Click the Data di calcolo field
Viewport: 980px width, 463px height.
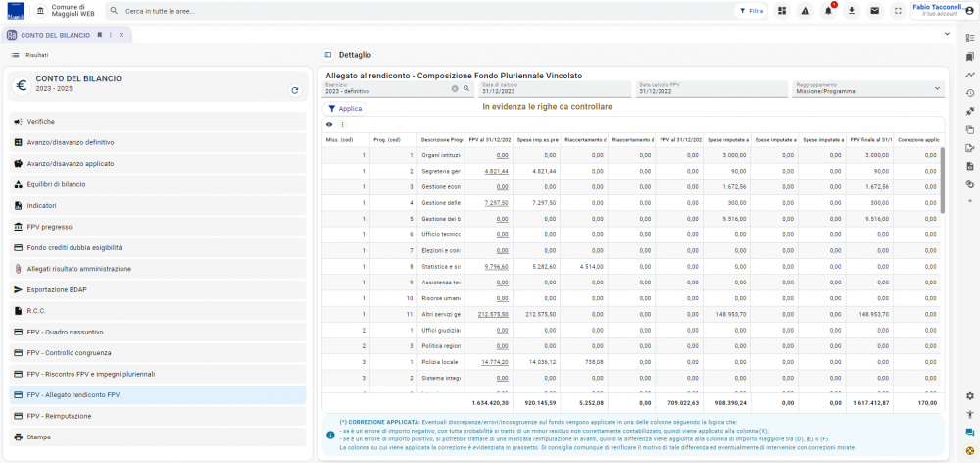click(555, 89)
